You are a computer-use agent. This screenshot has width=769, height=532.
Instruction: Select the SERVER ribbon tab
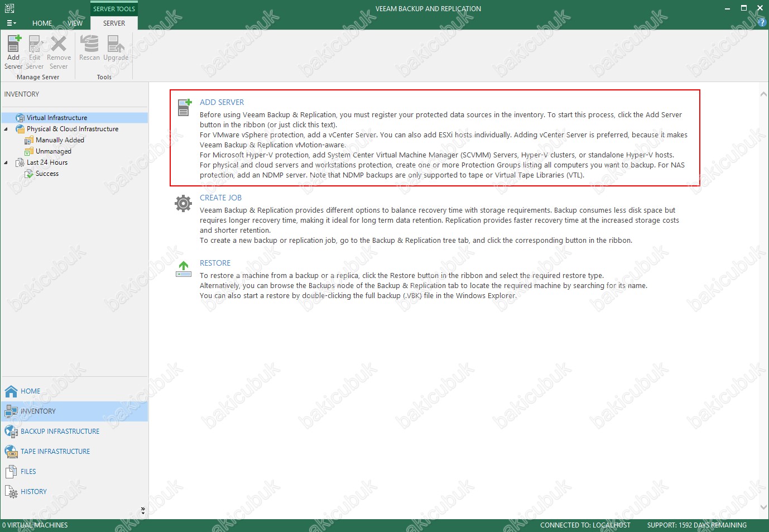click(x=114, y=23)
